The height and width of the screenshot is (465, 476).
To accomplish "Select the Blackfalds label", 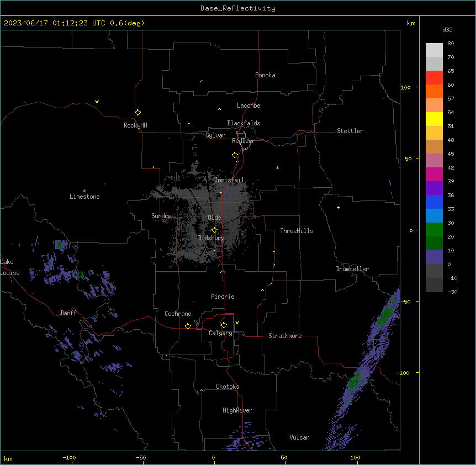I will (244, 123).
